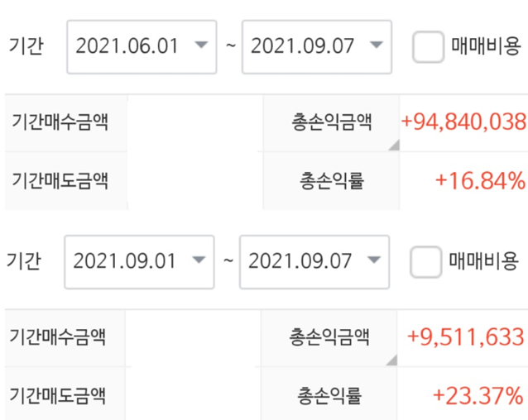Open the 2021.09.01 start date dropdown

[x=139, y=262]
